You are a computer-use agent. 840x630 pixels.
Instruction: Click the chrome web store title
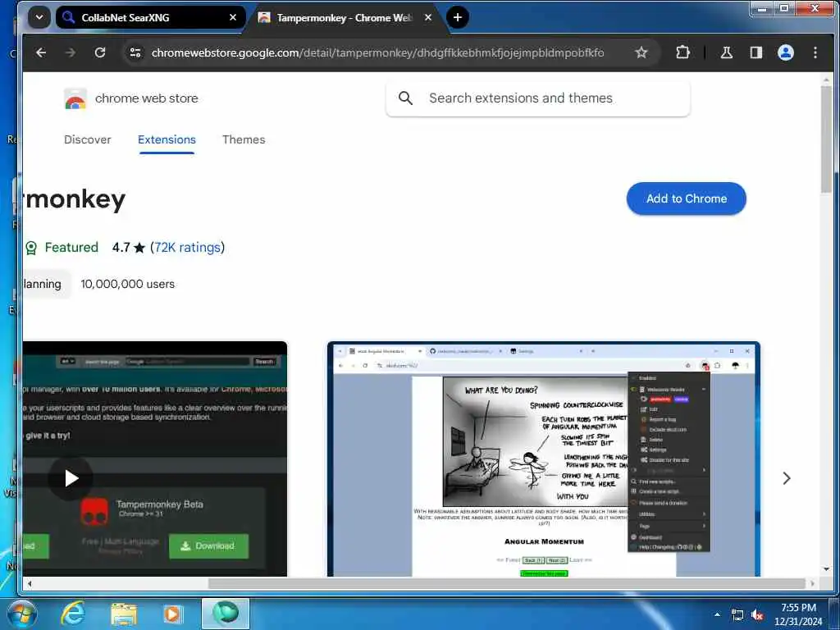click(x=146, y=98)
